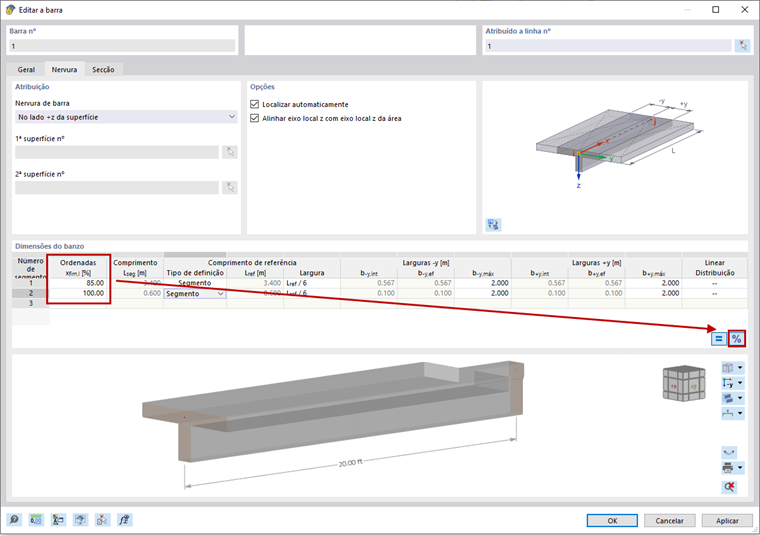Click the 2ª superfície nº input field

(x=117, y=187)
